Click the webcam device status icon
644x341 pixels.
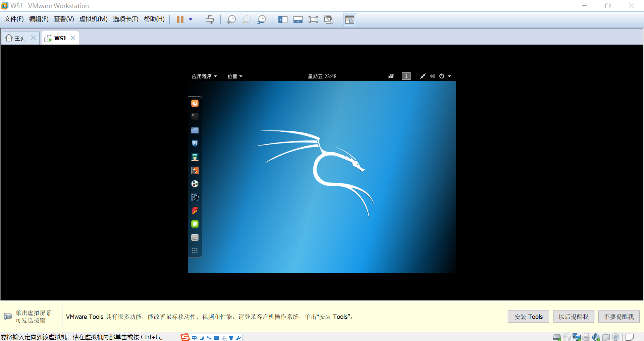coord(615,337)
